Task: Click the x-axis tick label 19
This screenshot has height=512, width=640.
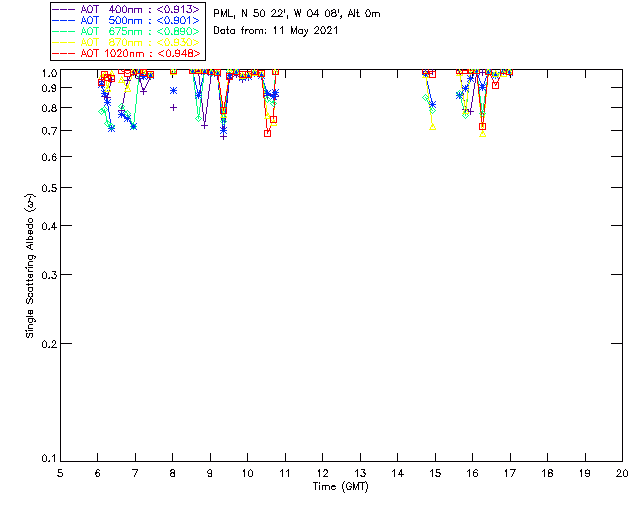Action: (585, 473)
